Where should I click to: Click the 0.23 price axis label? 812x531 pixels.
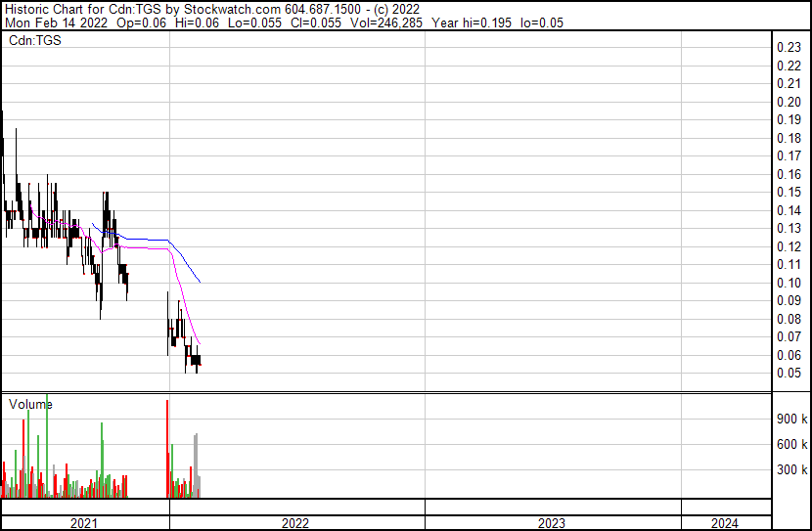click(788, 48)
